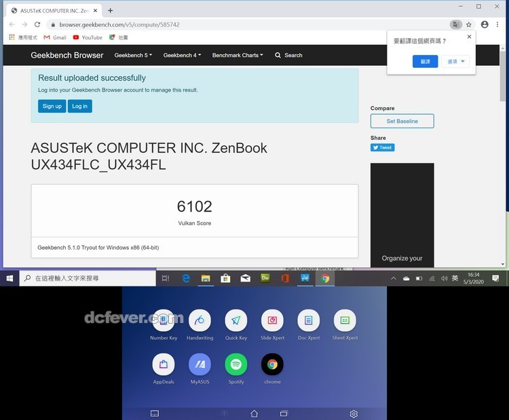Launch chrome from ScreenPad launcher
The image size is (509, 420).
click(x=272, y=364)
